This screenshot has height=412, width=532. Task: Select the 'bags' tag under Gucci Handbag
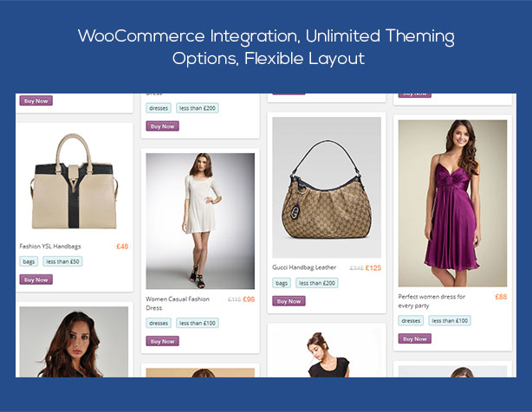[x=282, y=283]
